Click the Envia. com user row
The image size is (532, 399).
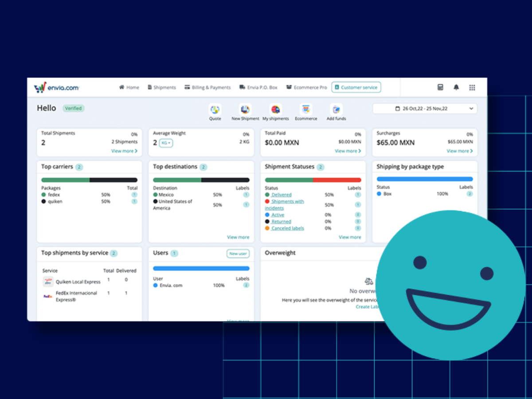(201, 286)
